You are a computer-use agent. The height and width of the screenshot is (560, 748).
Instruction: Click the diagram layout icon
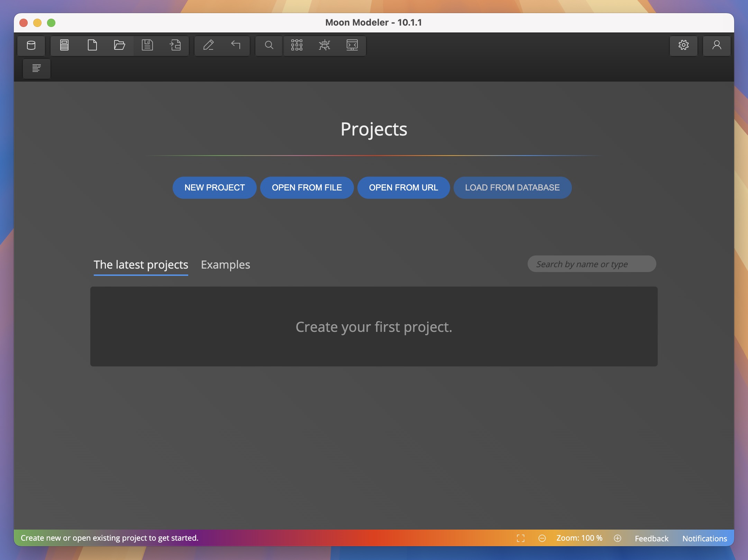tap(297, 45)
